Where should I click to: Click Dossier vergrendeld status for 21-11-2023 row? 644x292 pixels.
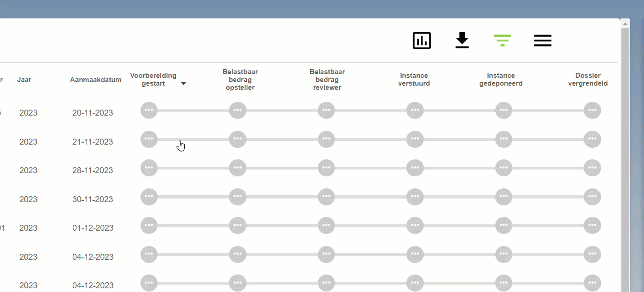pos(592,139)
